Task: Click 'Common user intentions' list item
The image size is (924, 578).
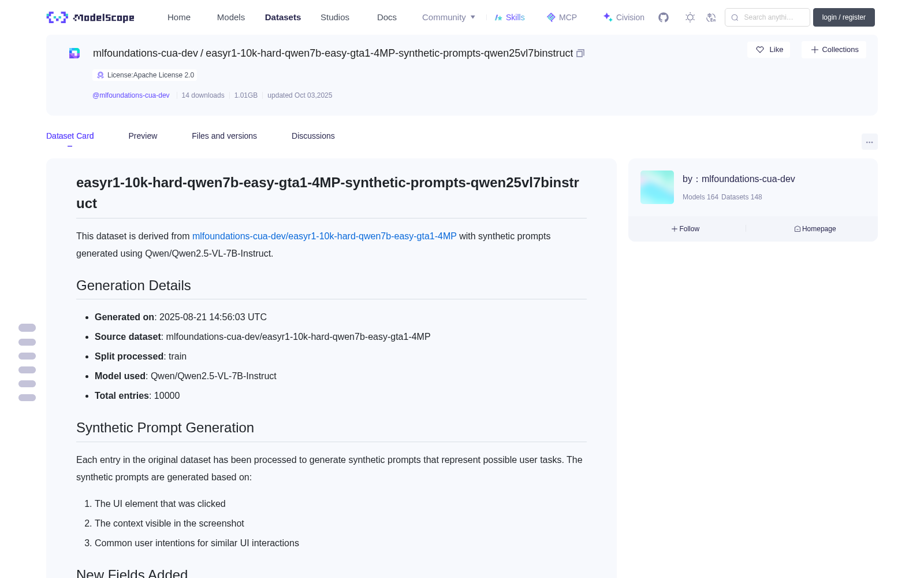Action: click(x=197, y=543)
